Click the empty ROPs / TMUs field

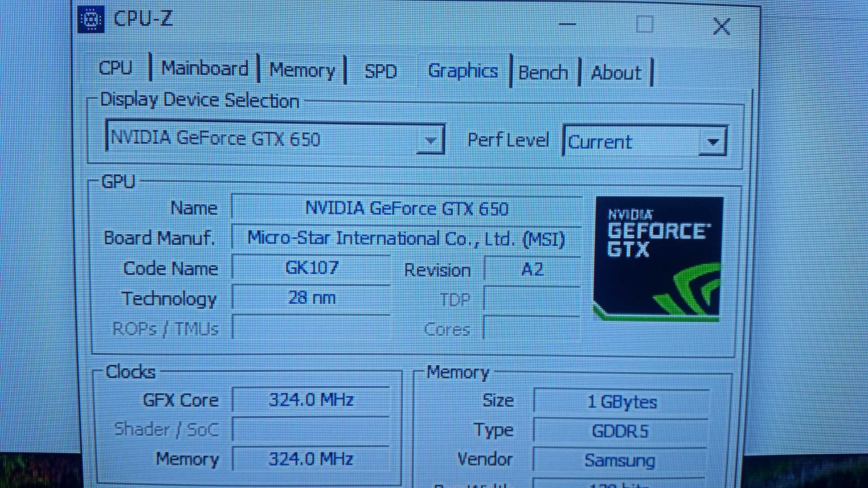(x=311, y=328)
